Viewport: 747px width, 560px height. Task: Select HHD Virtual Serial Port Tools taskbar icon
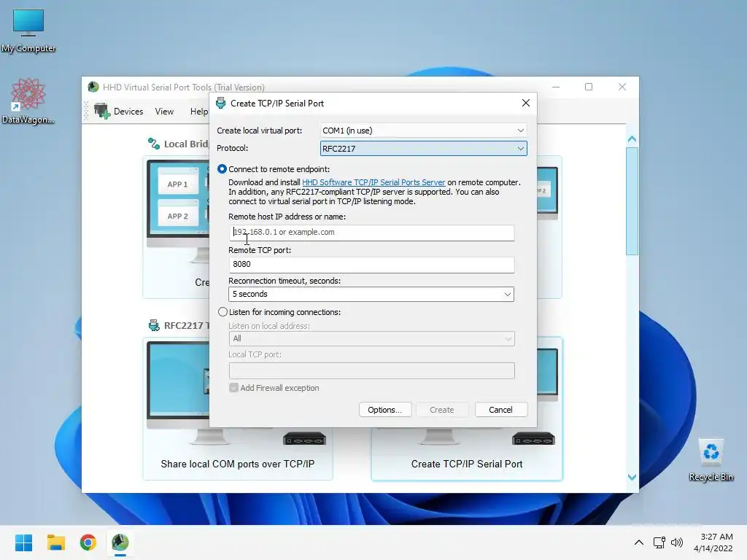pyautogui.click(x=120, y=542)
